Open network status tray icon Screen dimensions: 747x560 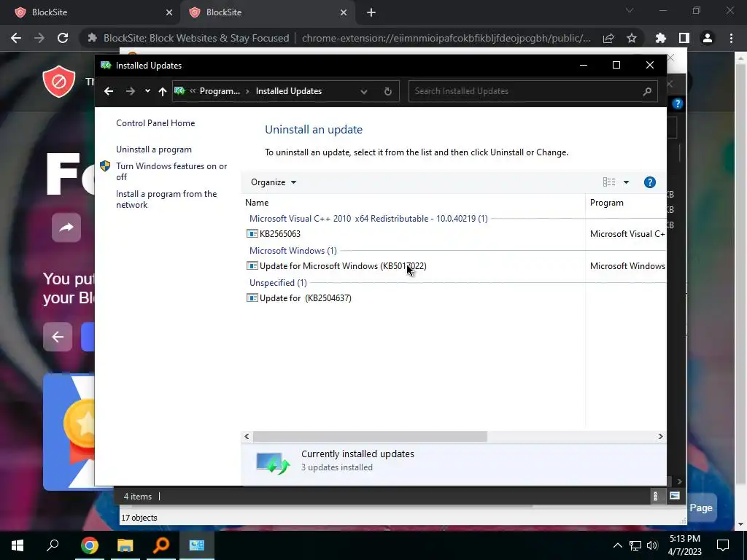pyautogui.click(x=635, y=545)
